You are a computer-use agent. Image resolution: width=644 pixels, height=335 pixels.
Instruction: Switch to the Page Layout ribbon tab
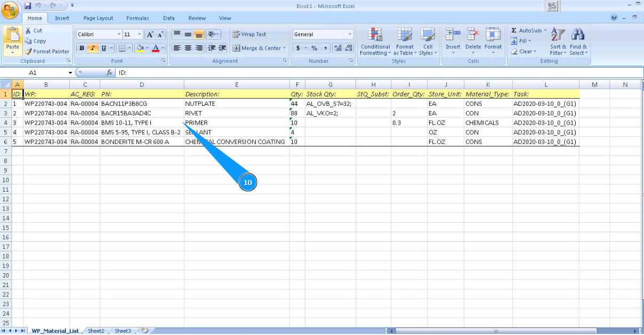point(98,18)
